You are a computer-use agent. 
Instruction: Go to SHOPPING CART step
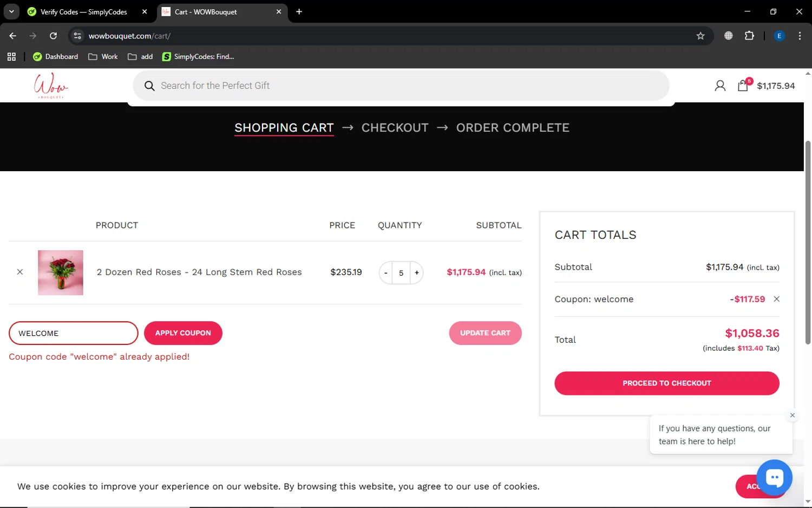[284, 128]
